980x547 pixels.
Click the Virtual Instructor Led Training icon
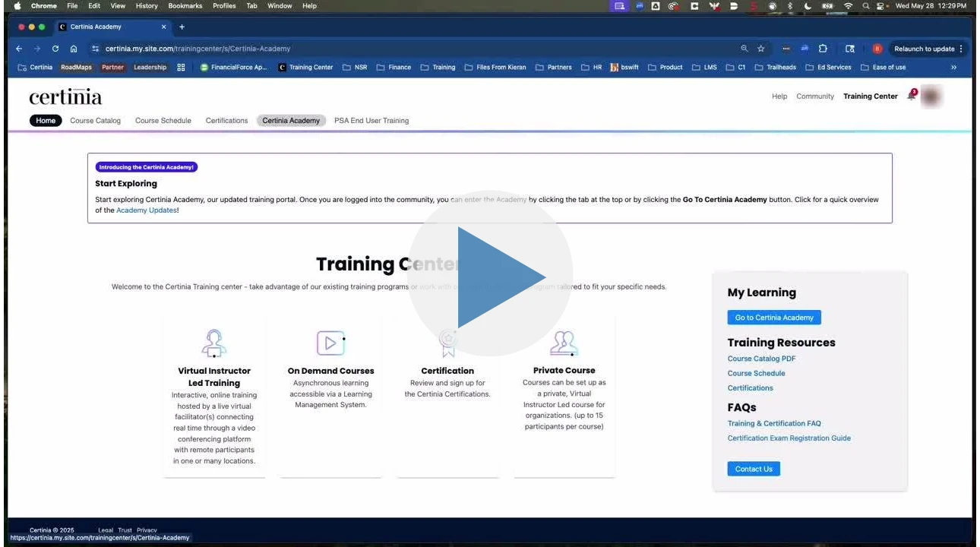(213, 343)
